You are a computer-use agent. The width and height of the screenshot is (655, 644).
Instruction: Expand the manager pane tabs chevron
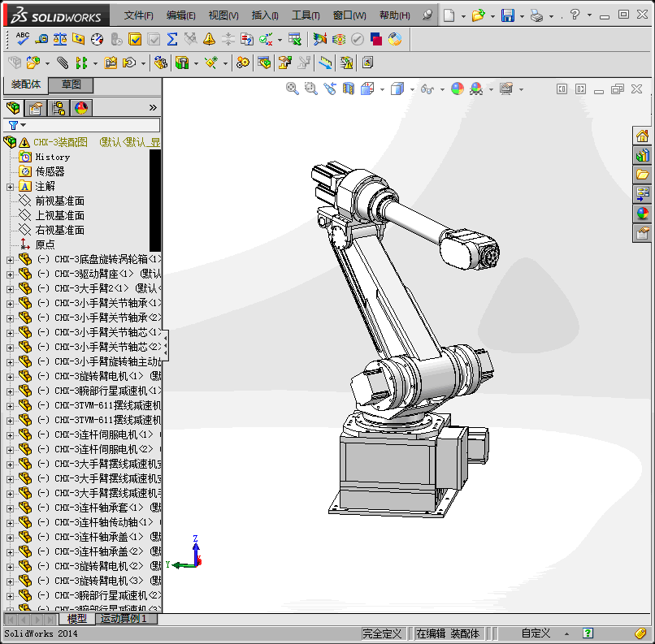pos(153,108)
